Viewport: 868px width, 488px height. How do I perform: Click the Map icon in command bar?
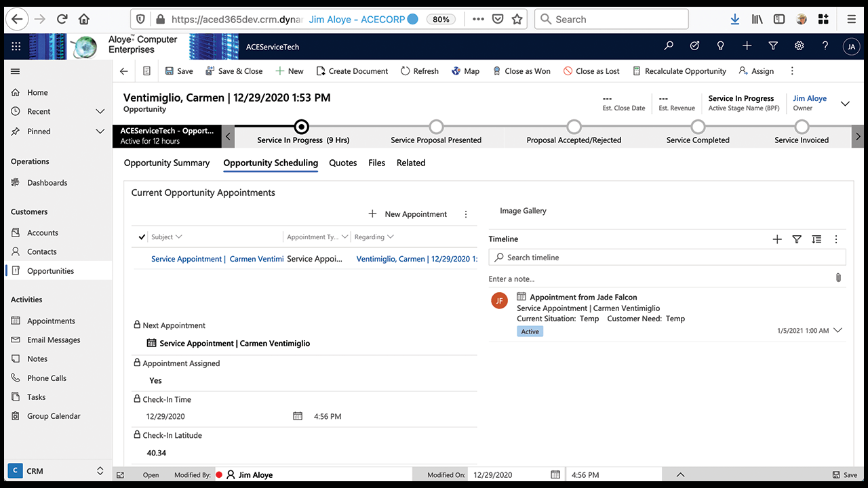click(456, 71)
